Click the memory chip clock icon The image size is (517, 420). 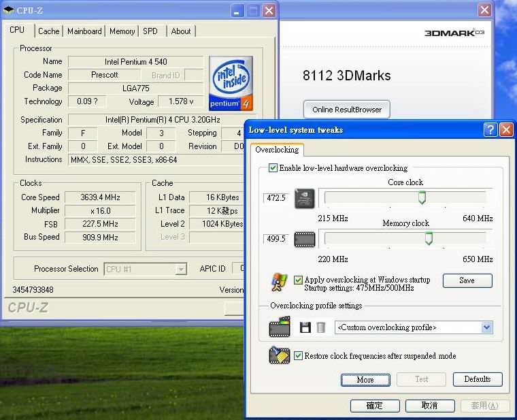point(304,240)
